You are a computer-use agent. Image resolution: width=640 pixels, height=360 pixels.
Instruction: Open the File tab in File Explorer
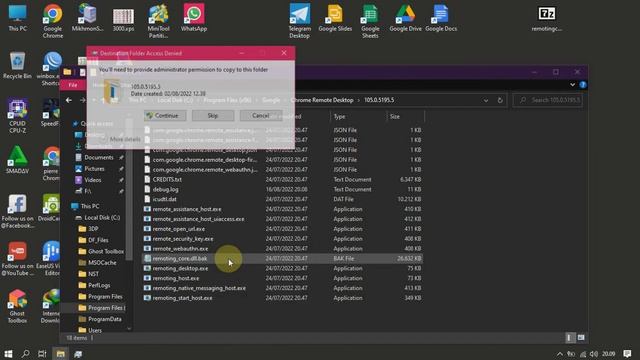73,85
